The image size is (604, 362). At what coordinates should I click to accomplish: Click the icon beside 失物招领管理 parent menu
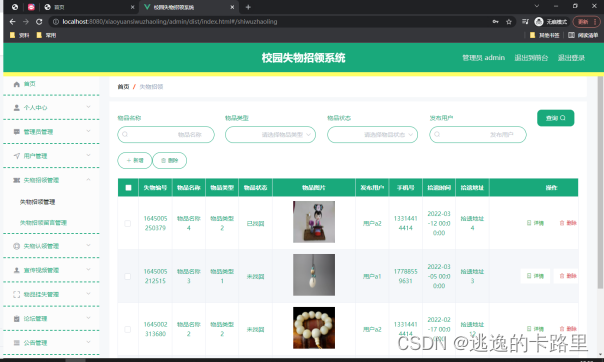tap(17, 180)
